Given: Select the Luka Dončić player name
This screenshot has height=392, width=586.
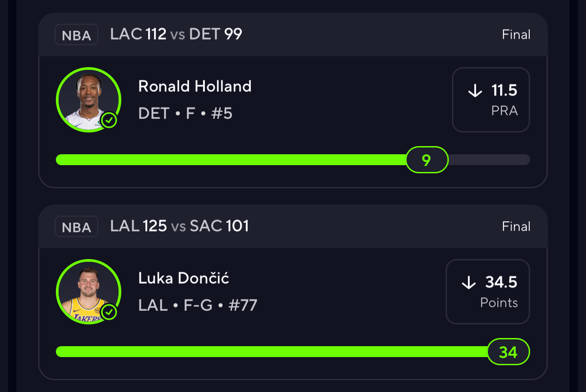Looking at the screenshot, I should tap(184, 278).
